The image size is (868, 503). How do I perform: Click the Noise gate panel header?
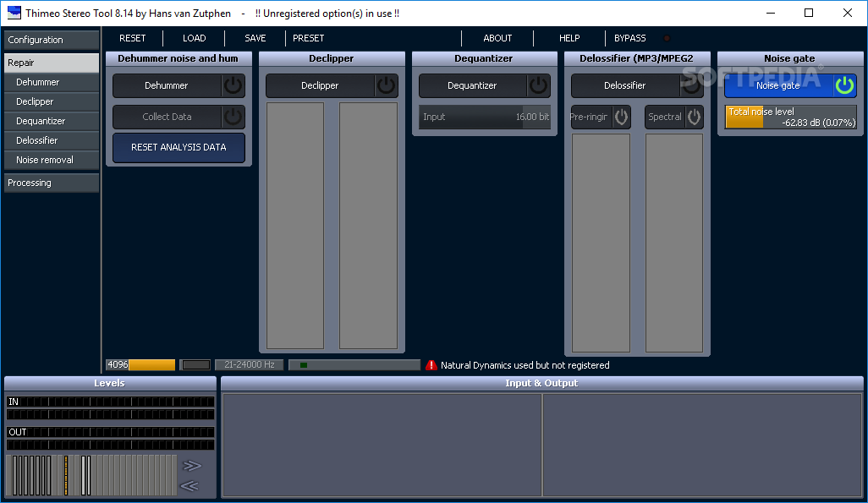(x=790, y=58)
